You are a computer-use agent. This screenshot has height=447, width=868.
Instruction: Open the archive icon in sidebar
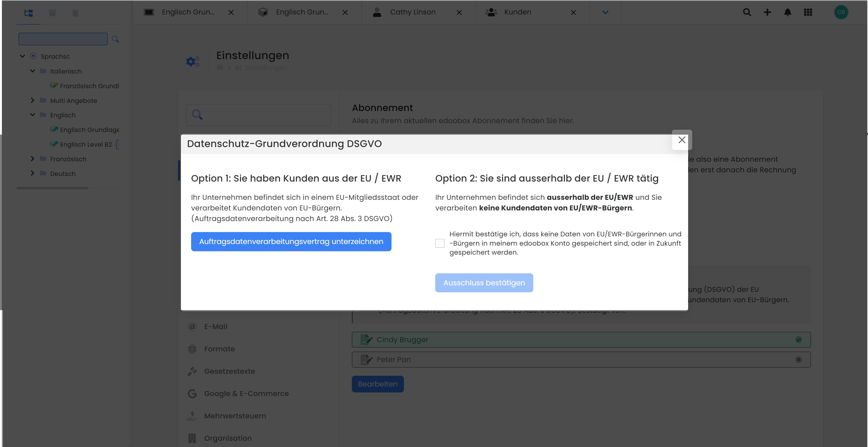pyautogui.click(x=52, y=13)
